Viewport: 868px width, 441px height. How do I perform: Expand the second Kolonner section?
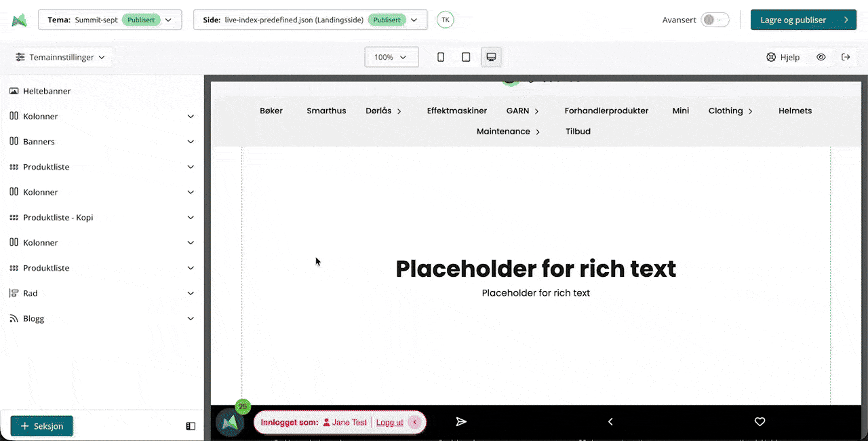click(191, 192)
